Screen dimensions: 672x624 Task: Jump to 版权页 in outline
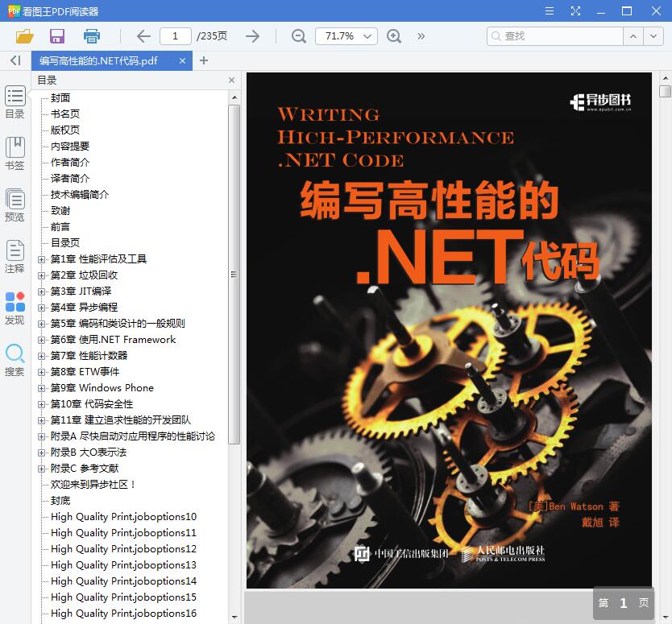(x=65, y=130)
